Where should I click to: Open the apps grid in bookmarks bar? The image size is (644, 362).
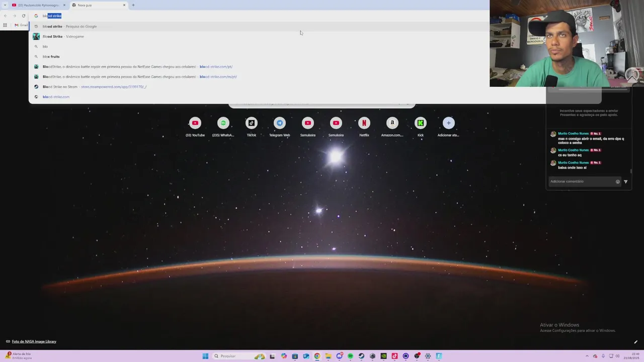pyautogui.click(x=5, y=25)
